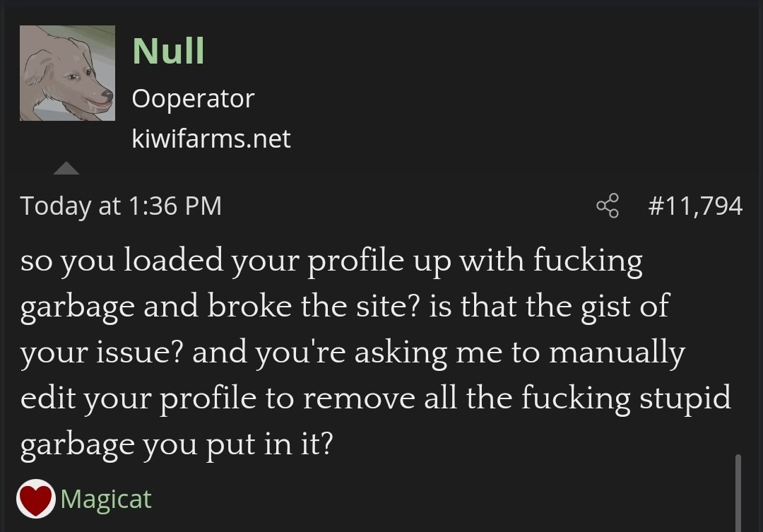Click the line starting "edit your profile to remove"

[376, 399]
